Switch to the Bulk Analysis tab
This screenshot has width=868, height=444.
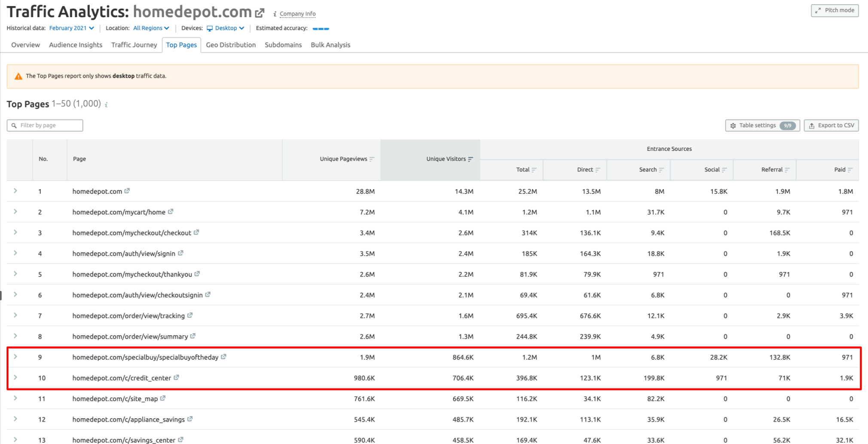pos(330,45)
